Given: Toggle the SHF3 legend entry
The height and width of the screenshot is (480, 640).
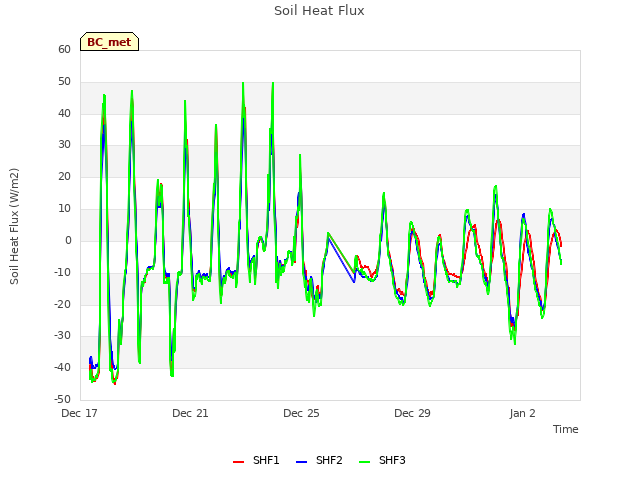Looking at the screenshot, I should click(382, 460).
